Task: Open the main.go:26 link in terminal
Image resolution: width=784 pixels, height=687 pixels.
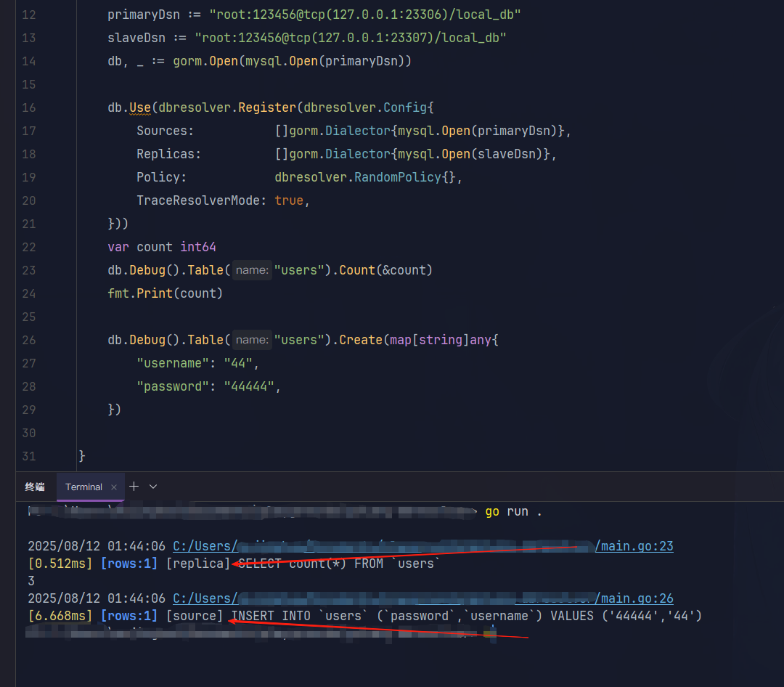Action: coord(634,598)
